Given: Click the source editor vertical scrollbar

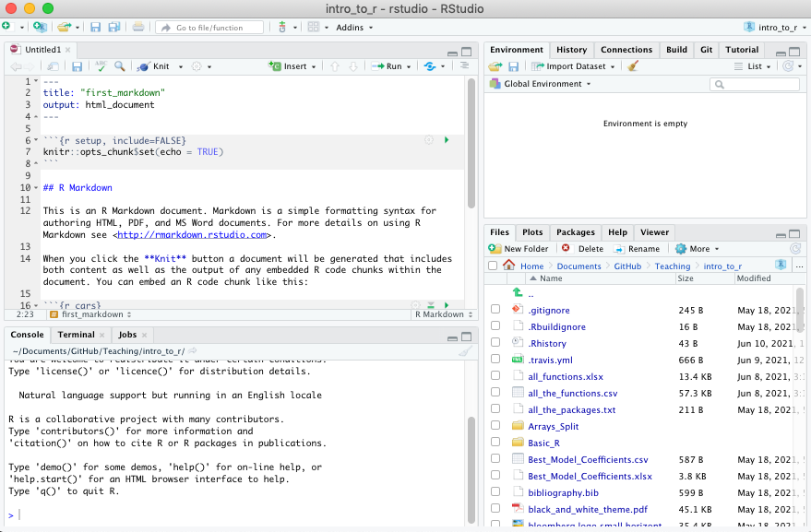Looking at the screenshot, I should coord(471,143).
